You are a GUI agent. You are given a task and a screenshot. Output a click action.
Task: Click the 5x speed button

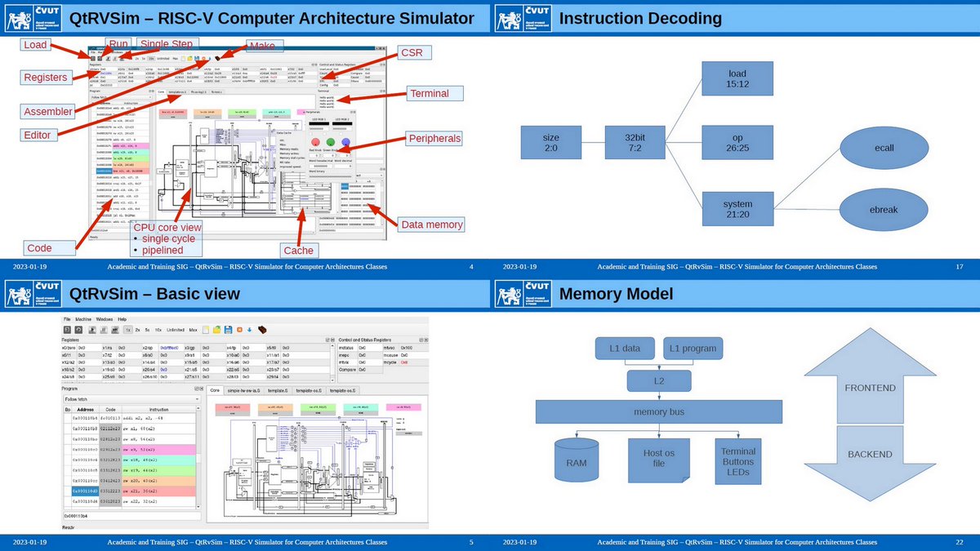click(x=148, y=329)
